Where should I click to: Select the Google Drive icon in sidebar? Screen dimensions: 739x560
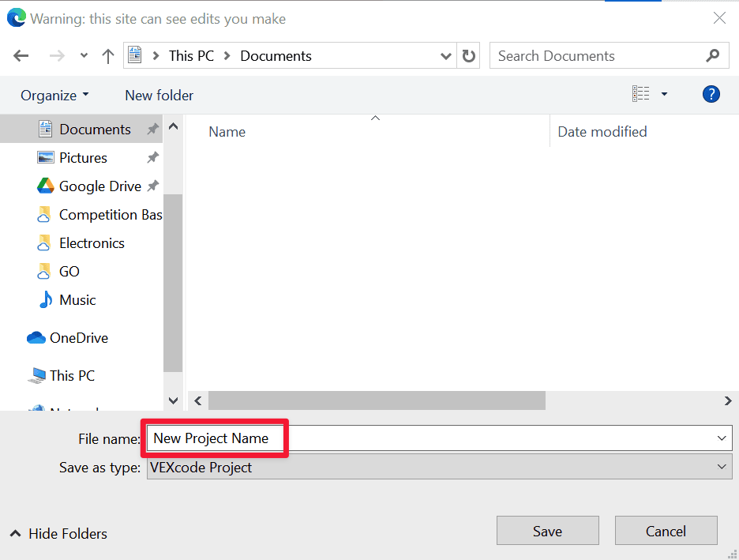45,186
